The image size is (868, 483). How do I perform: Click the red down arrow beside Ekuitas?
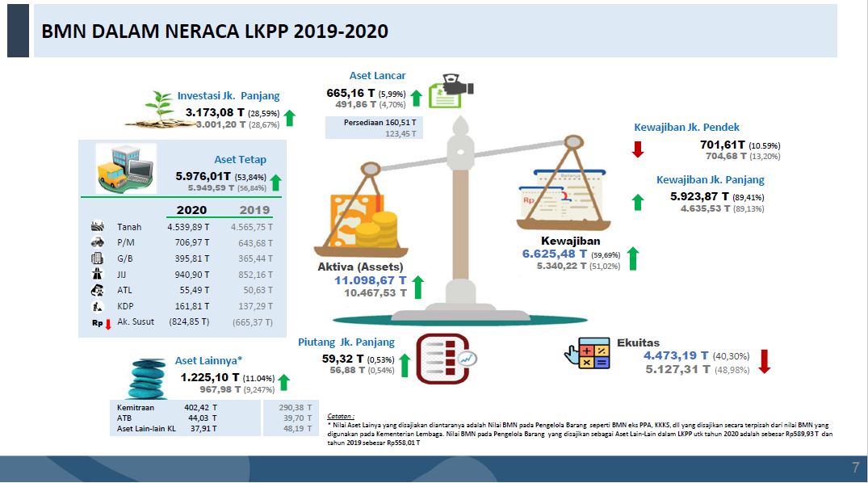click(765, 361)
